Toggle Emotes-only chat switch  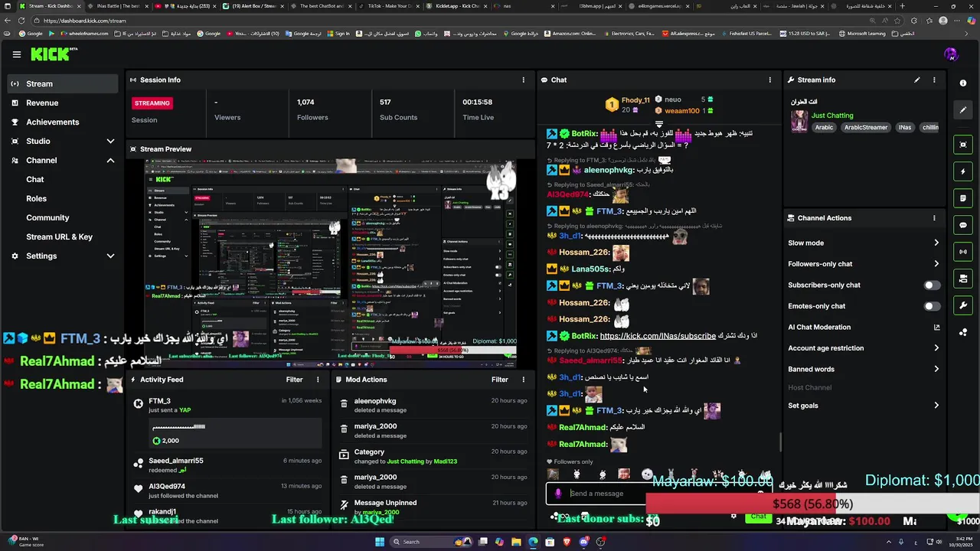click(x=931, y=306)
